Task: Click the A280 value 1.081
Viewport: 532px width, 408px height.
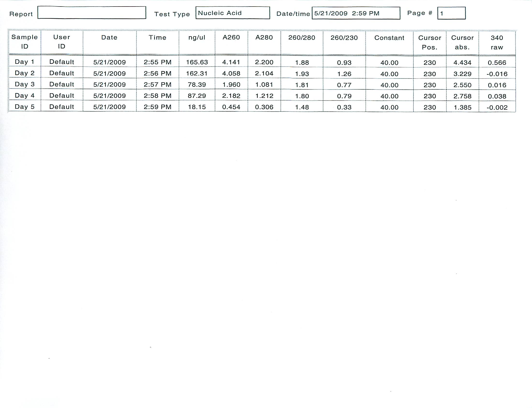Action: coord(264,85)
